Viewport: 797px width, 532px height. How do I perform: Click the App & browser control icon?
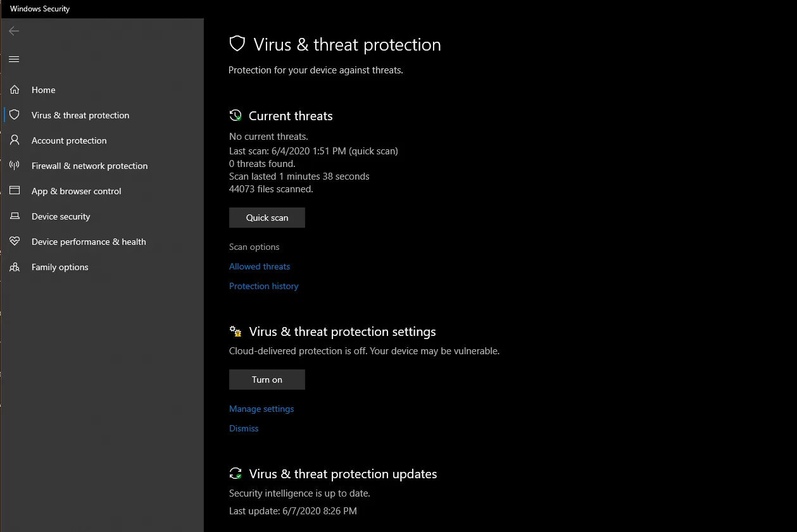[15, 191]
